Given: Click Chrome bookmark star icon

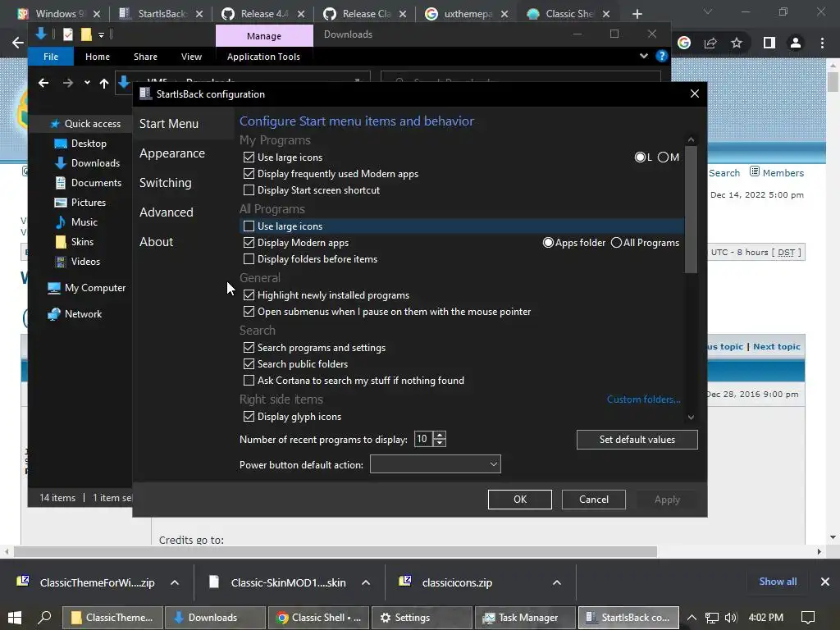Looking at the screenshot, I should click(x=737, y=43).
